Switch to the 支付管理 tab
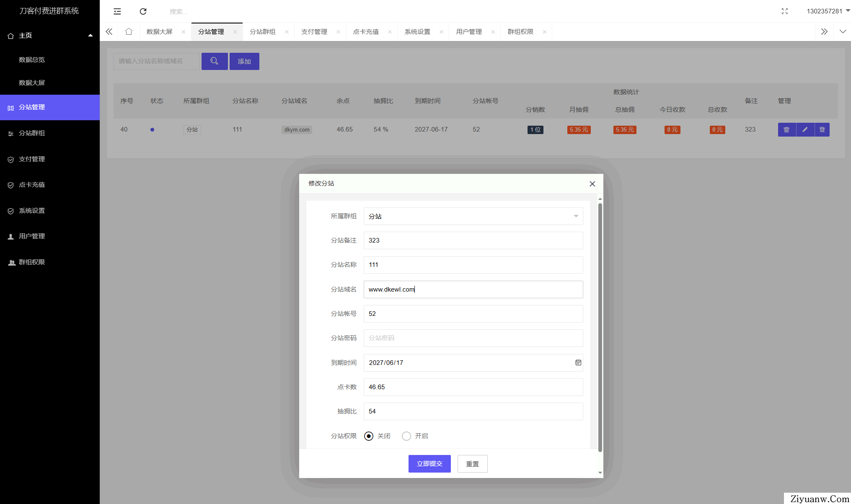 tap(314, 32)
